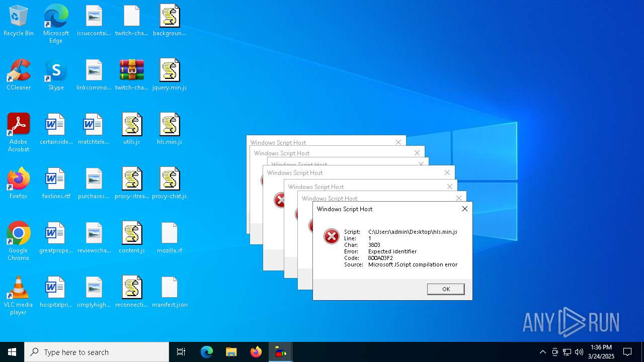The image size is (644, 362).
Task: Open the Windows Start menu
Action: coord(12,352)
